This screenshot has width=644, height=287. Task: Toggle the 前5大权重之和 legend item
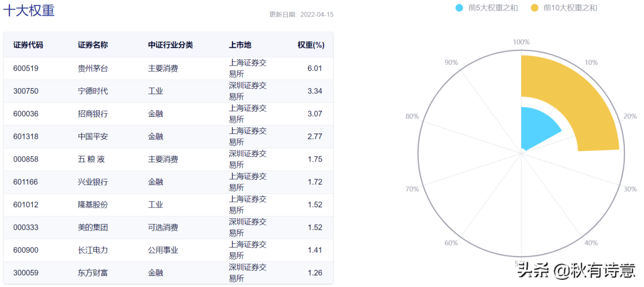486,8
